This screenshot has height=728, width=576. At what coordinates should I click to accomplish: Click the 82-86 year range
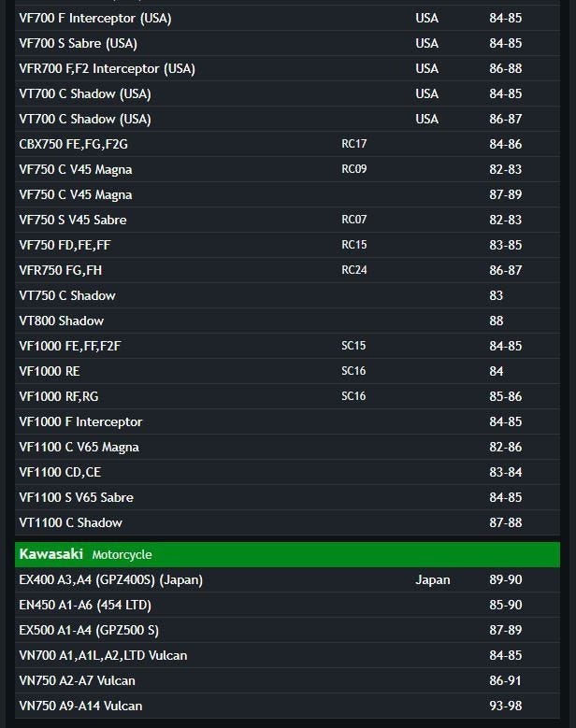point(505,447)
